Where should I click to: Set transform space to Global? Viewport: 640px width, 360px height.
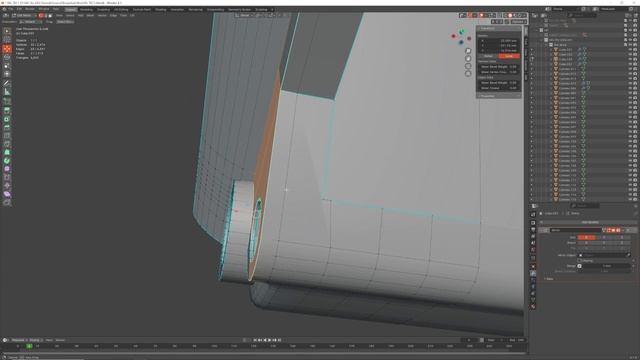pos(488,56)
